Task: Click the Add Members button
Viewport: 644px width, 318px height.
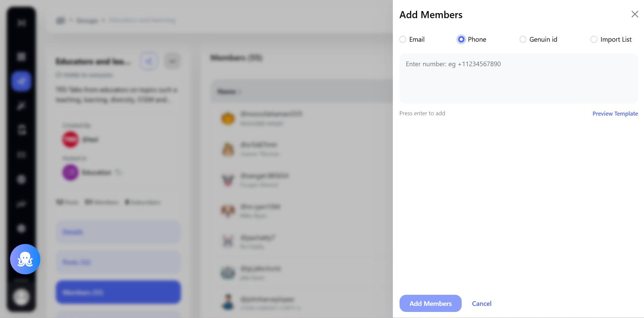Action: click(430, 303)
